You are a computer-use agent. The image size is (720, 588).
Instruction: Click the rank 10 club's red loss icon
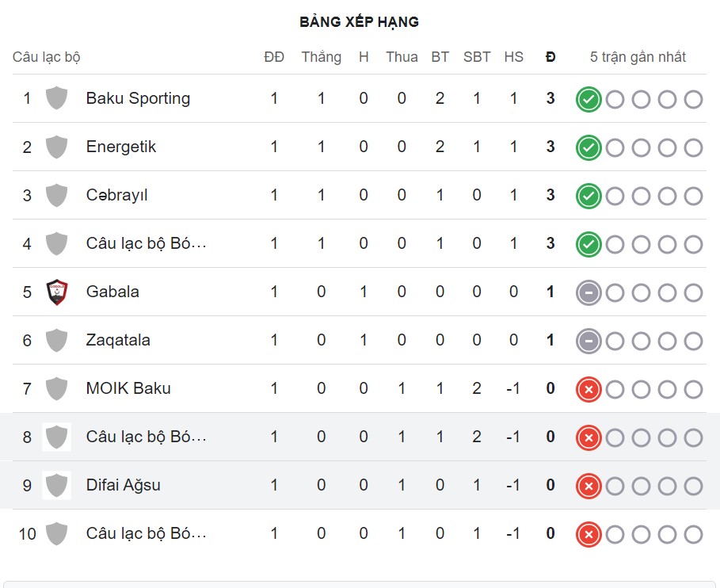pyautogui.click(x=589, y=534)
